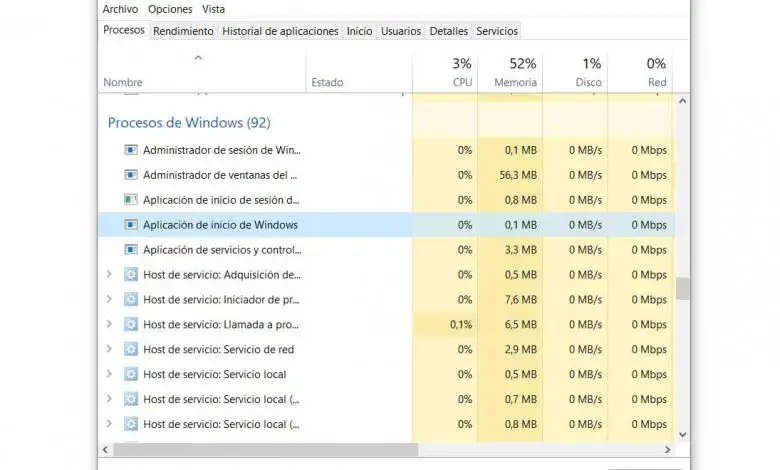The width and height of the screenshot is (780, 470).
Task: Open the Archivo menu
Action: [x=120, y=9]
